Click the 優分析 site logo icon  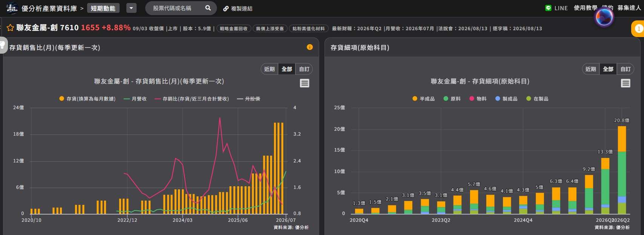[x=12, y=8]
